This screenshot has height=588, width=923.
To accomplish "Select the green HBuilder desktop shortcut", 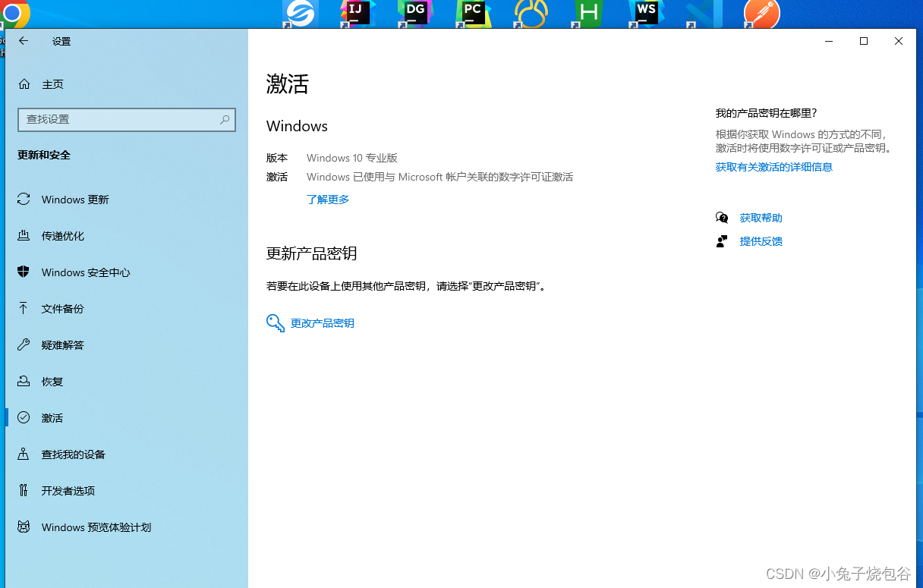I will point(588,14).
